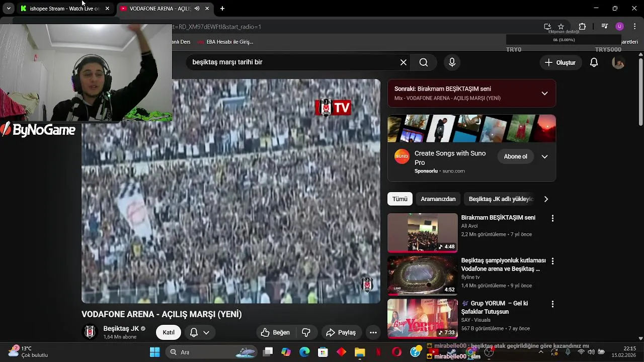Open options menu for Grup YORUM video
644x362 pixels.
(x=552, y=304)
